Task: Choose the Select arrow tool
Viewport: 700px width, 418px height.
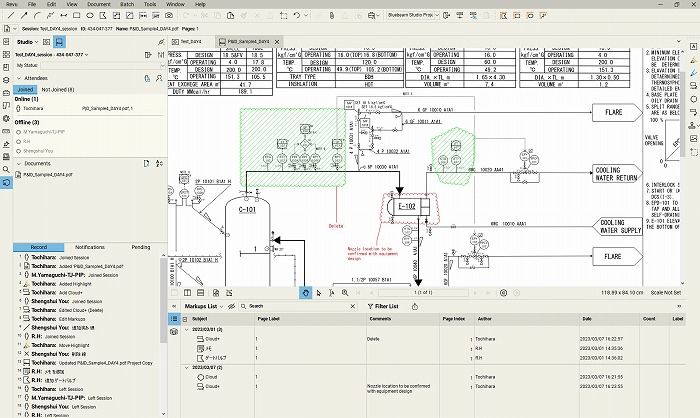Action: point(319,293)
